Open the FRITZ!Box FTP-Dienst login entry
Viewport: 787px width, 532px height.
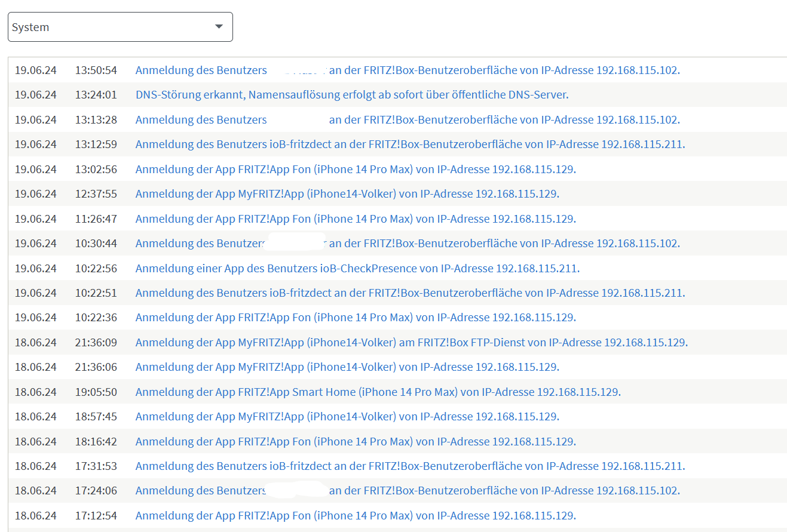point(412,343)
